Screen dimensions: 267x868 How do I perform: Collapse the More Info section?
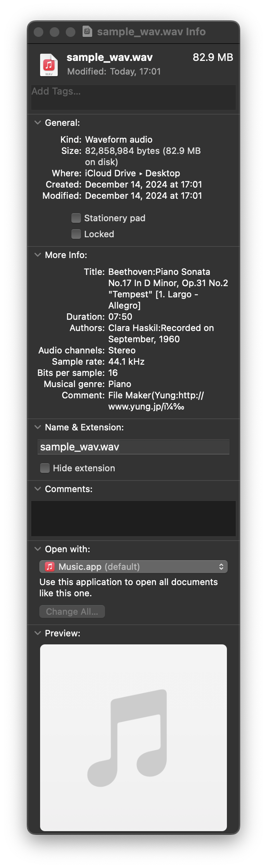[37, 254]
